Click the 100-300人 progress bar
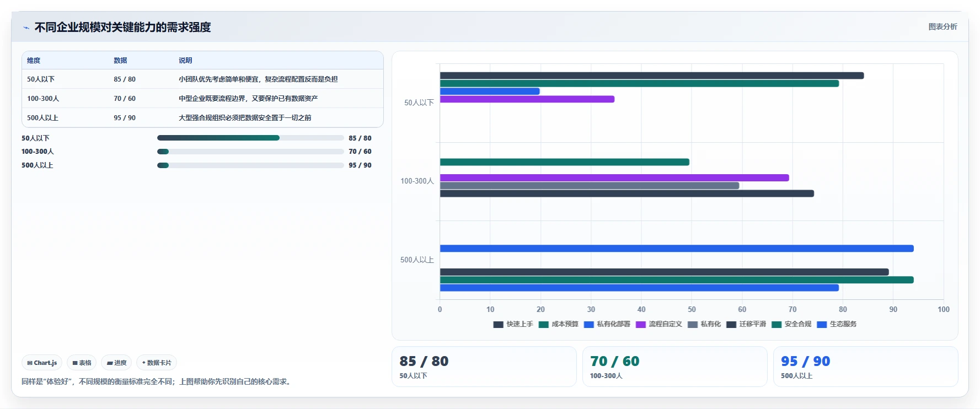 point(250,152)
